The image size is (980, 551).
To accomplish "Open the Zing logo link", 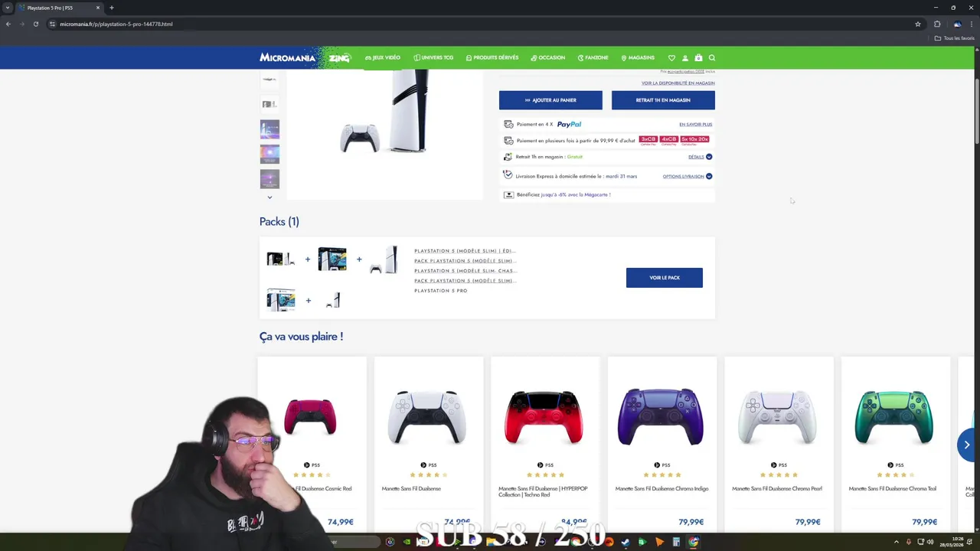I will (x=339, y=58).
